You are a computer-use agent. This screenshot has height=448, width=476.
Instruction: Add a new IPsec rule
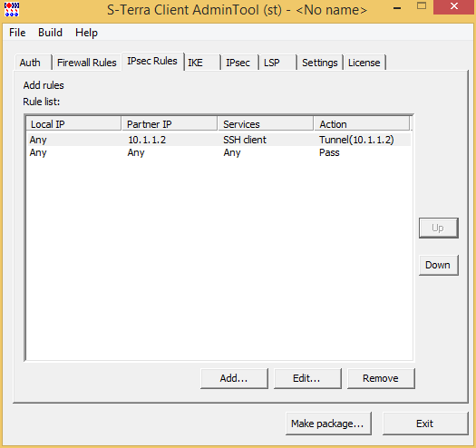coord(234,378)
